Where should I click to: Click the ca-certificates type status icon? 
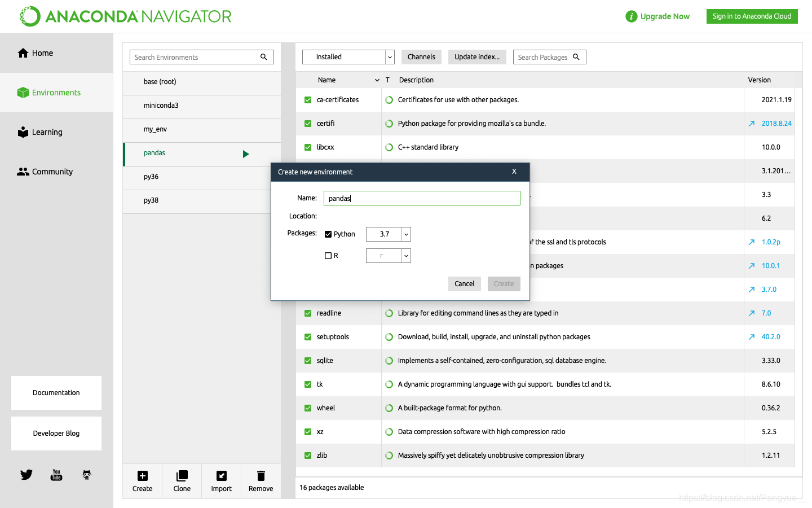point(389,100)
